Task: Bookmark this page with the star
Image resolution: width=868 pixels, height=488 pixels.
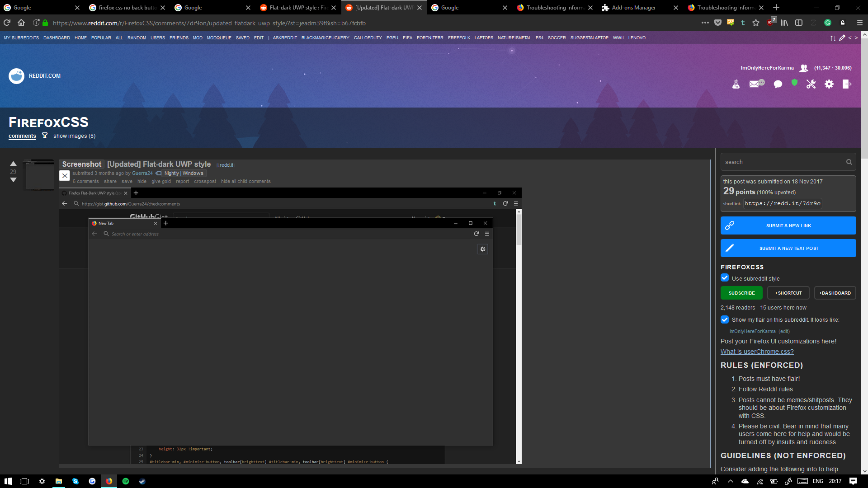Action: pyautogui.click(x=756, y=23)
